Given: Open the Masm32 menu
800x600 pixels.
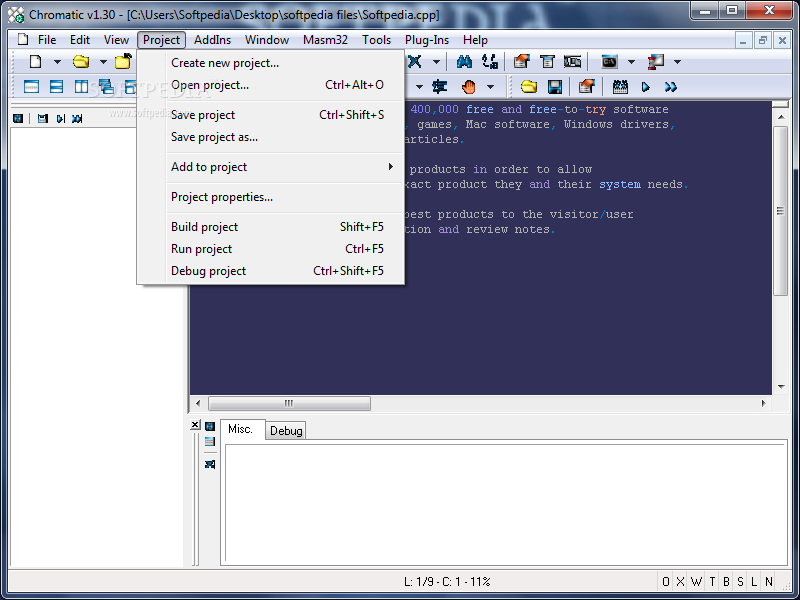Looking at the screenshot, I should pyautogui.click(x=325, y=40).
